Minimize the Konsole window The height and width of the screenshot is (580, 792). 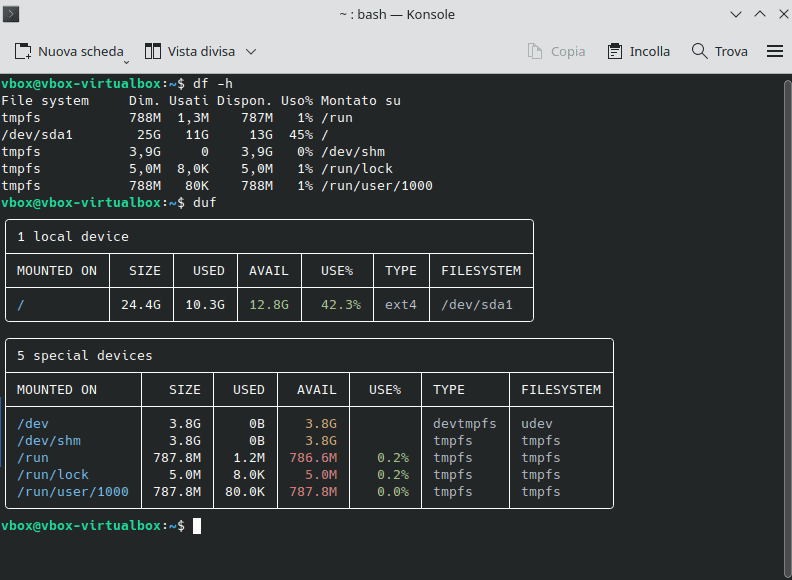tap(736, 13)
